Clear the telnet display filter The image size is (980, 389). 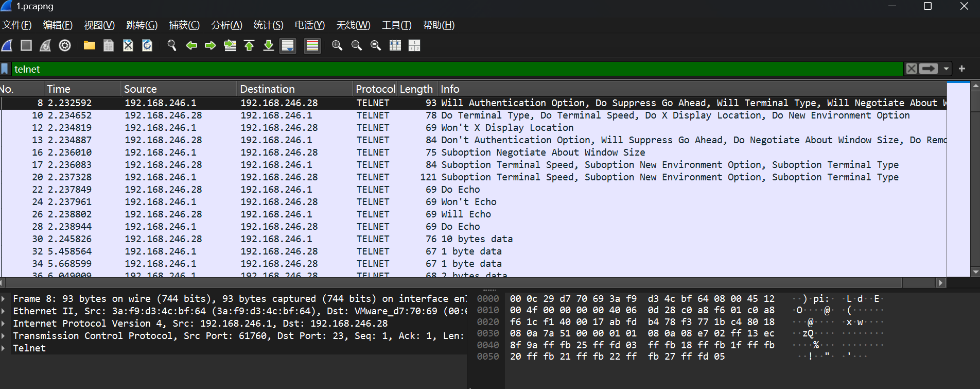pos(912,69)
